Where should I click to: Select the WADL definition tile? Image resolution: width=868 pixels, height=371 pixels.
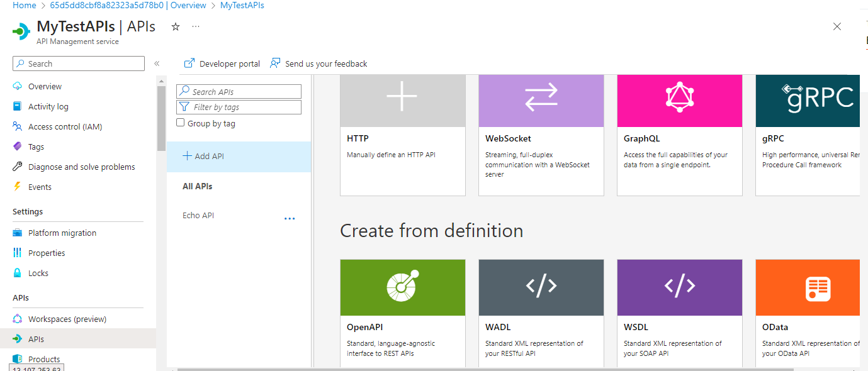pyautogui.click(x=541, y=313)
